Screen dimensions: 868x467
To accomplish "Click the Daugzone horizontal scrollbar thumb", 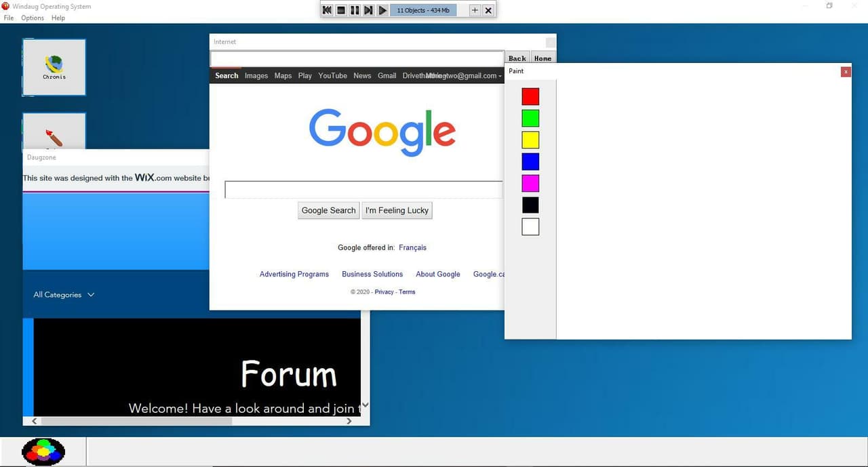I will click(136, 421).
